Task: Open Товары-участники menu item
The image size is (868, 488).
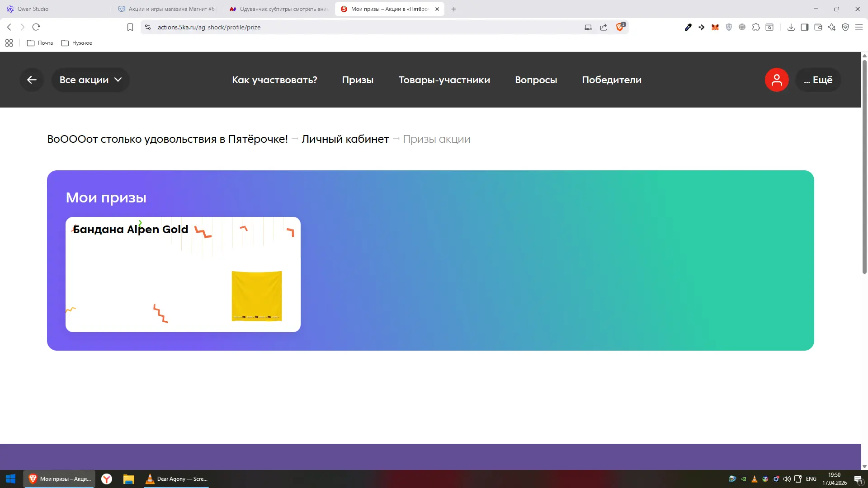Action: click(444, 80)
